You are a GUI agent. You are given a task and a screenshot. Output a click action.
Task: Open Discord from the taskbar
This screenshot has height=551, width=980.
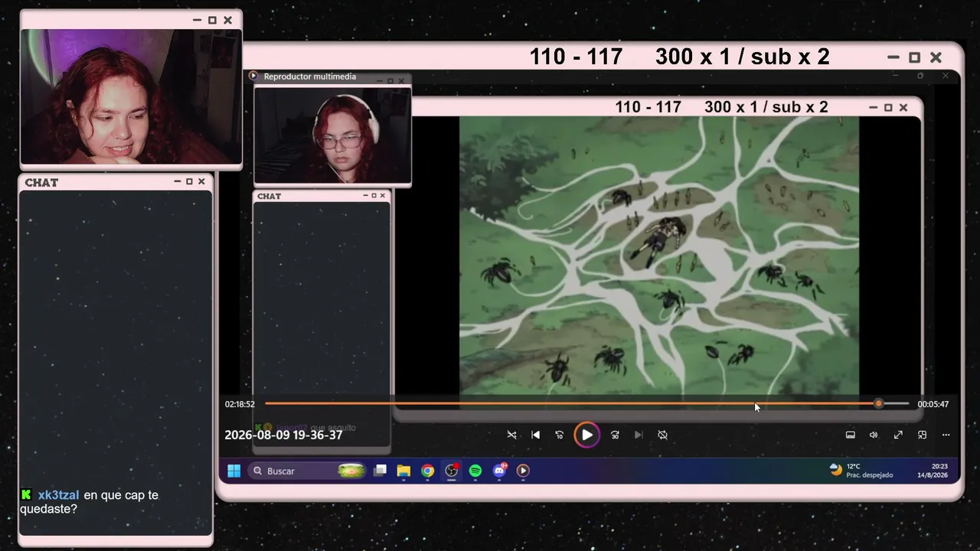pyautogui.click(x=499, y=471)
